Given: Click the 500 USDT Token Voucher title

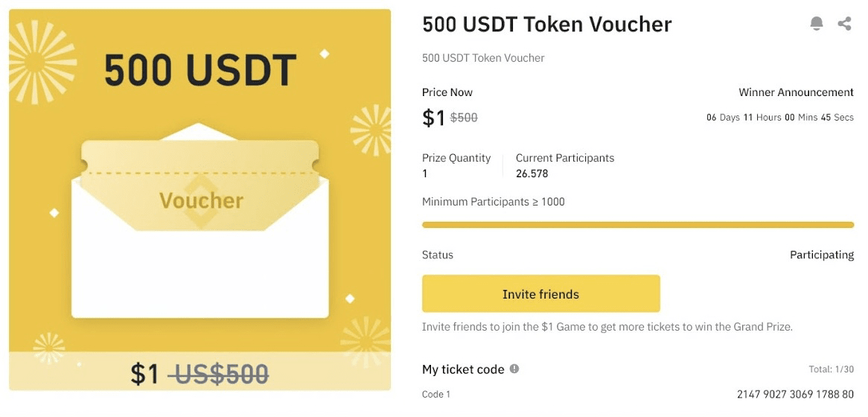Looking at the screenshot, I should point(546,25).
